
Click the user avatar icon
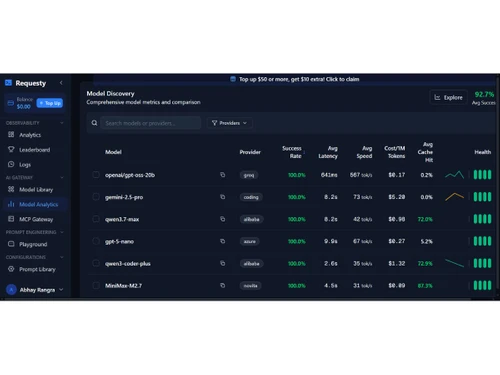coord(11,290)
